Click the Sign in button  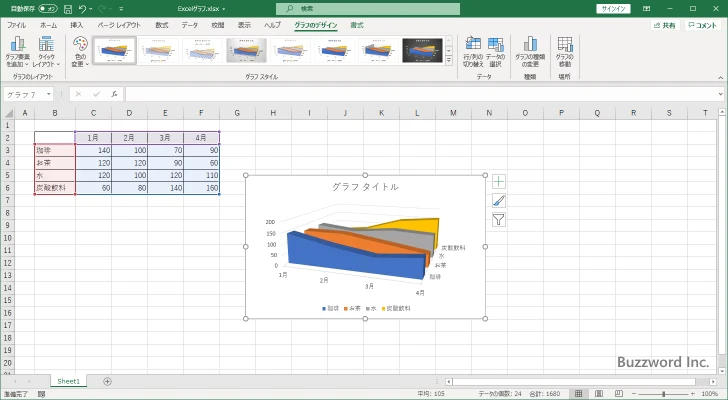point(613,9)
